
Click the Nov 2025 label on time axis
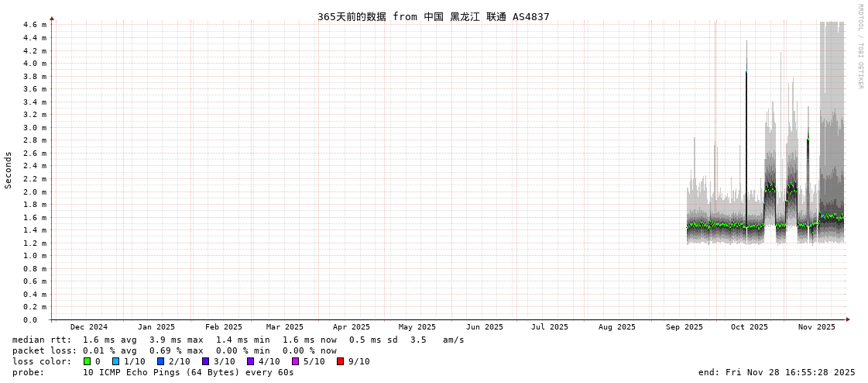tap(817, 327)
